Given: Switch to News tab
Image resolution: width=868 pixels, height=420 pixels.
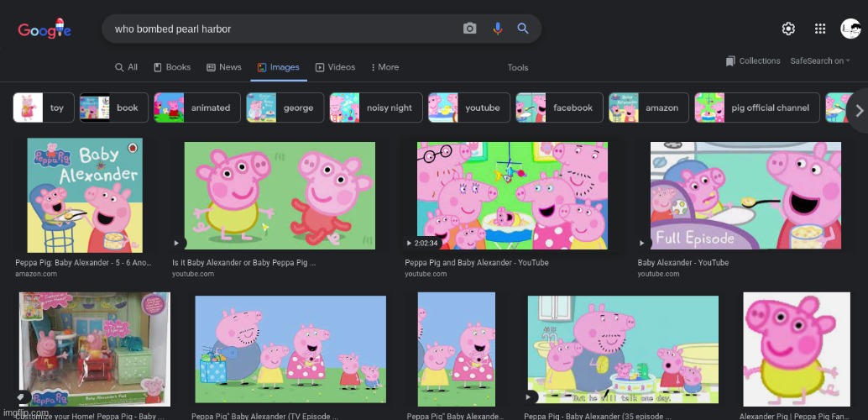Looking at the screenshot, I should coord(224,67).
